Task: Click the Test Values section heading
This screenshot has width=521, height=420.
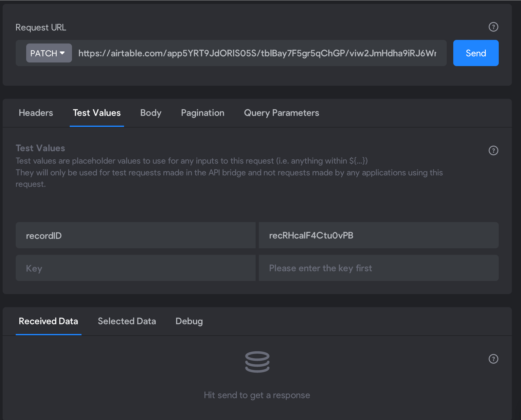Action: (40, 148)
